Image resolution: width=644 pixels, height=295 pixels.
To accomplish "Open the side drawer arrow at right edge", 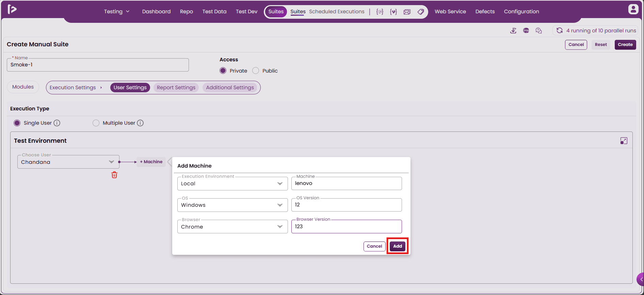I will pyautogui.click(x=641, y=279).
